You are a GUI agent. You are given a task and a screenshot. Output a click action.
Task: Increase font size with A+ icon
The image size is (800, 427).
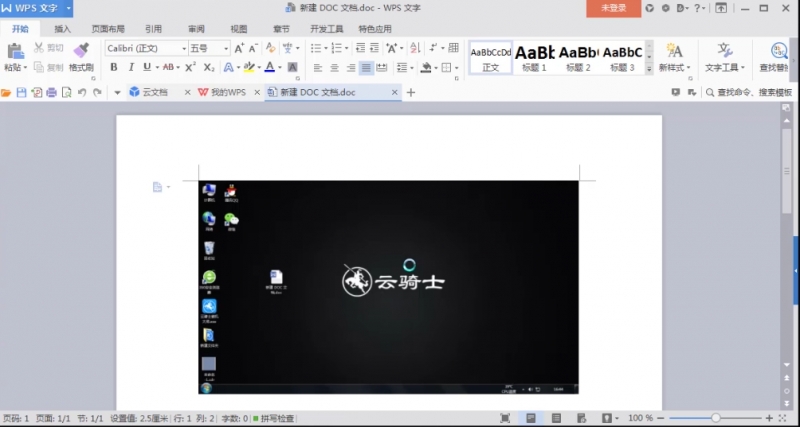pyautogui.click(x=239, y=48)
